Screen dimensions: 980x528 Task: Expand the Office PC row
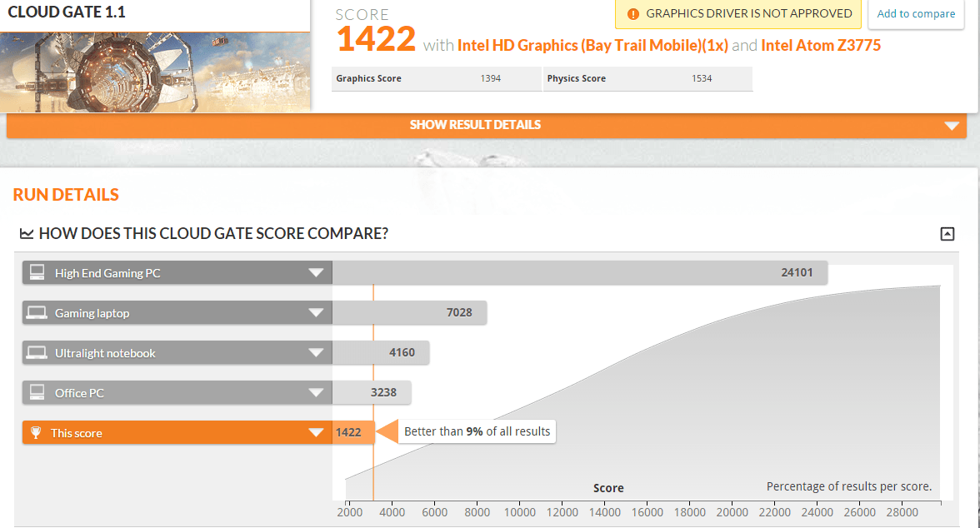317,392
